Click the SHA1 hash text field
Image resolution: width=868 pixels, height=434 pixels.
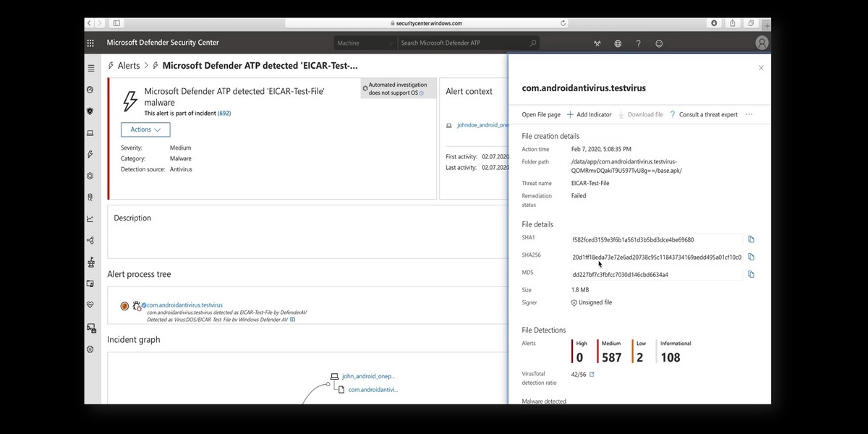point(656,239)
